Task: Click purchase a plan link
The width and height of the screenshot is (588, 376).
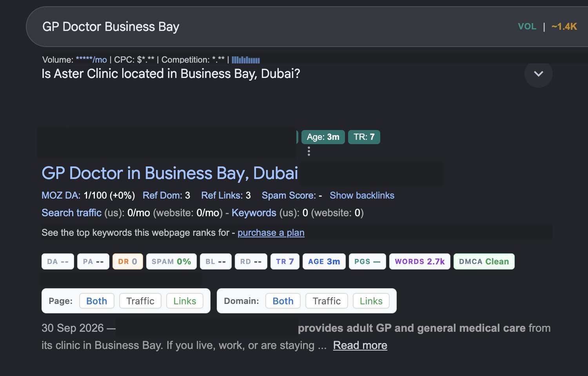Action: click(x=271, y=233)
